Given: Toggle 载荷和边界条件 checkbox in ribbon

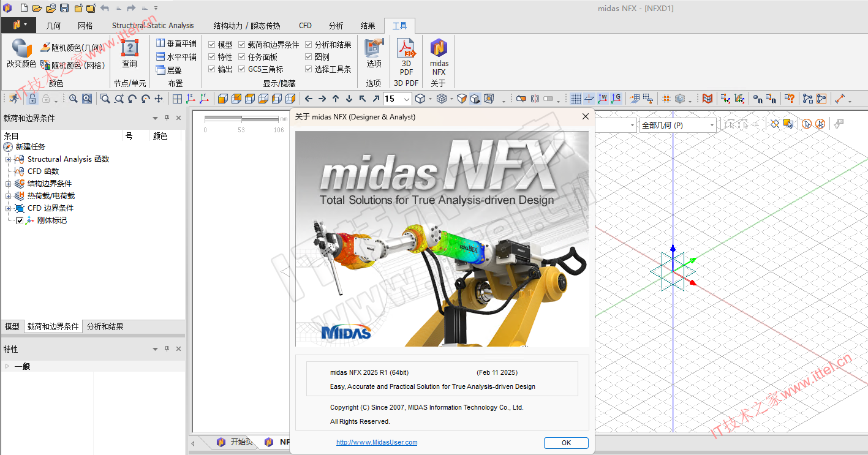Looking at the screenshot, I should [242, 45].
